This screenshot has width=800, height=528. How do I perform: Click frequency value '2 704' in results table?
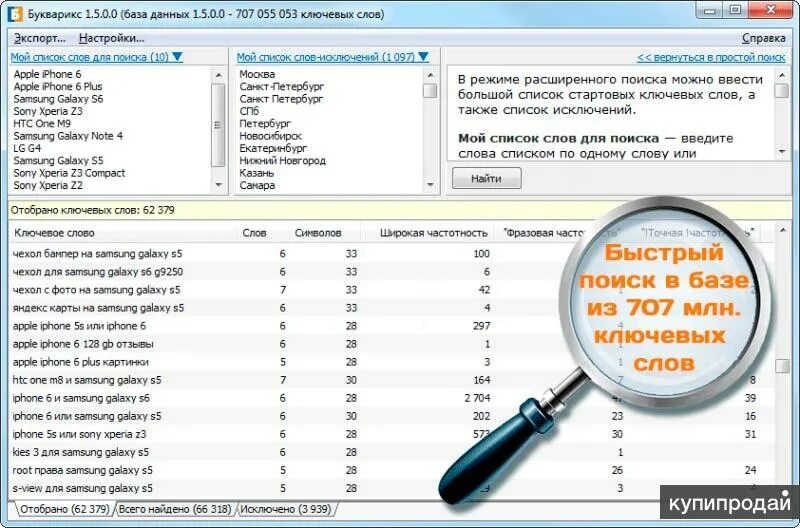click(x=477, y=398)
